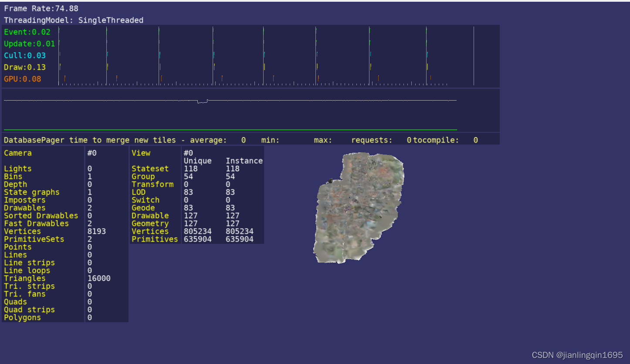Click the View header label
Image resolution: width=630 pixels, height=364 pixels.
coord(141,153)
